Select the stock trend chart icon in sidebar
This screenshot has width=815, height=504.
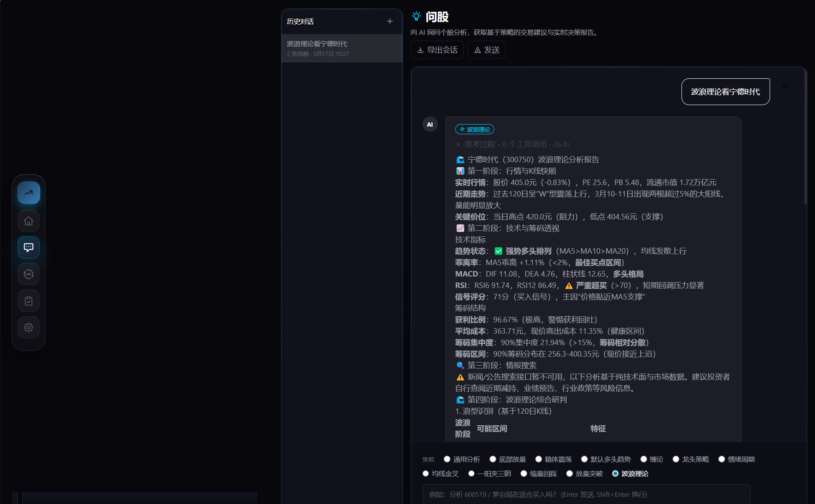point(28,193)
